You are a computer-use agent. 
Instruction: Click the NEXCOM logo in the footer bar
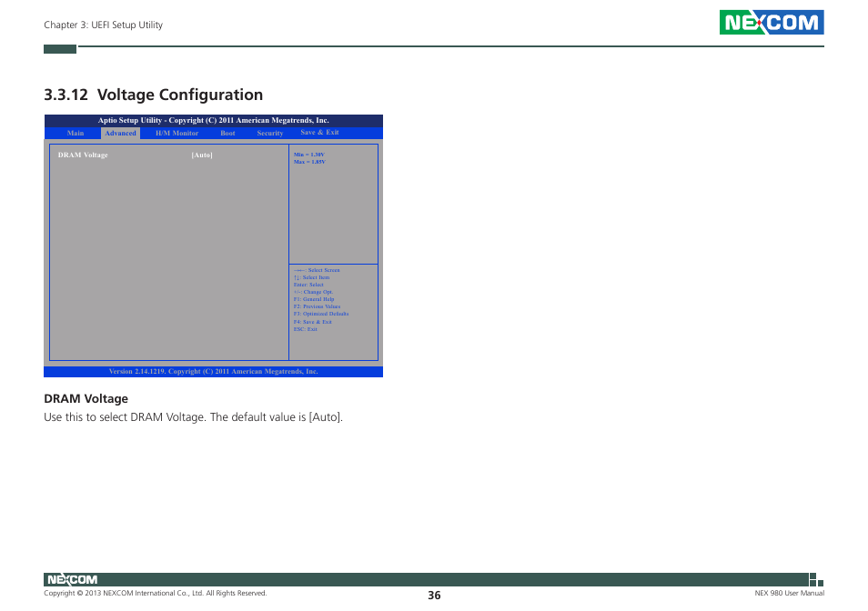coord(72,579)
